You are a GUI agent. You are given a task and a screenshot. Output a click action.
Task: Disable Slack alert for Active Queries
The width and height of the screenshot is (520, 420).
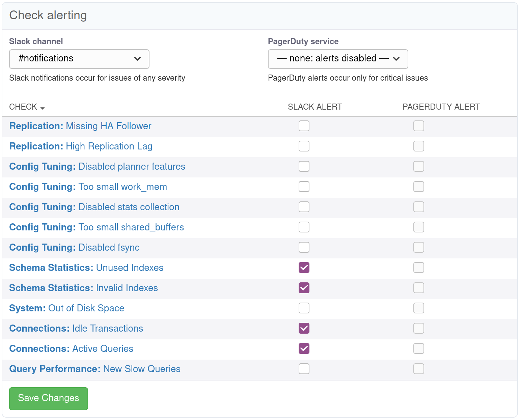pyautogui.click(x=304, y=348)
